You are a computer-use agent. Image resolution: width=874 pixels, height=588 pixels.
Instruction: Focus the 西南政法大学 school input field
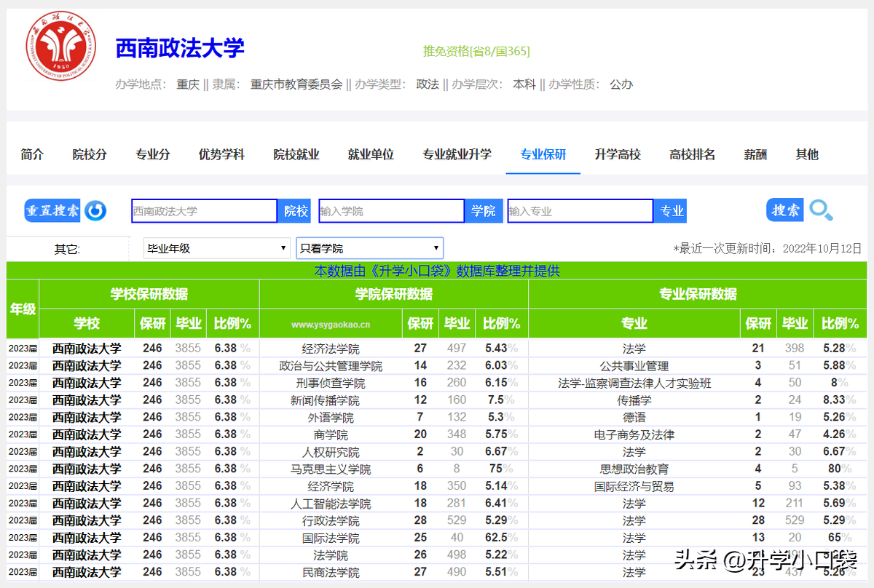[x=204, y=211]
